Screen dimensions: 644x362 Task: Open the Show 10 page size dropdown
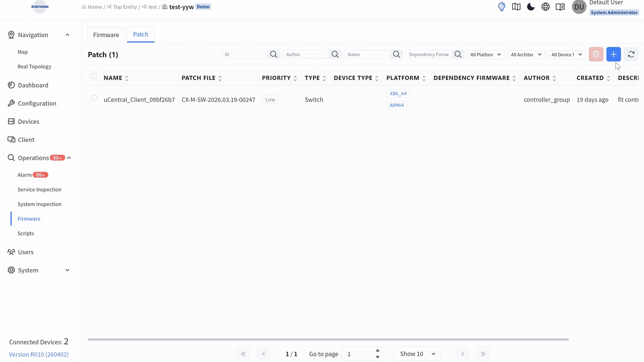click(x=417, y=354)
